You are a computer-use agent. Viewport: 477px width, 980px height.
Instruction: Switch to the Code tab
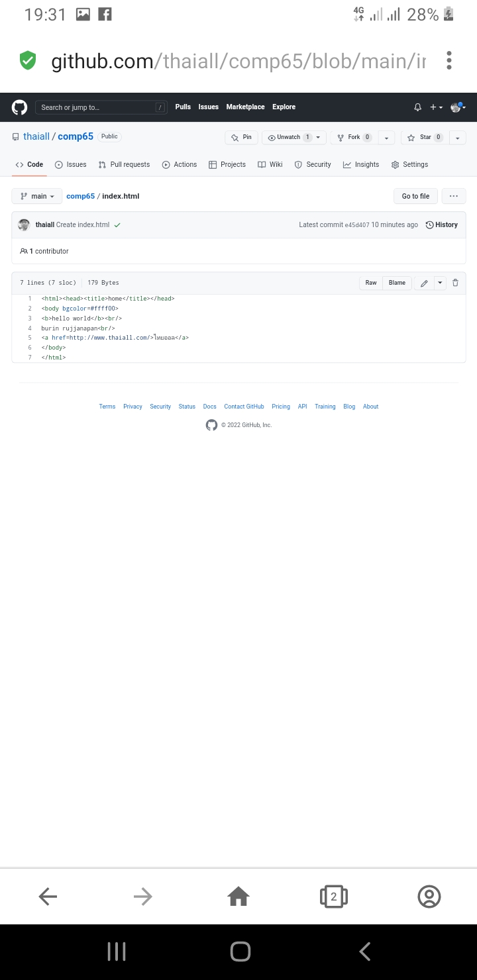click(x=30, y=164)
